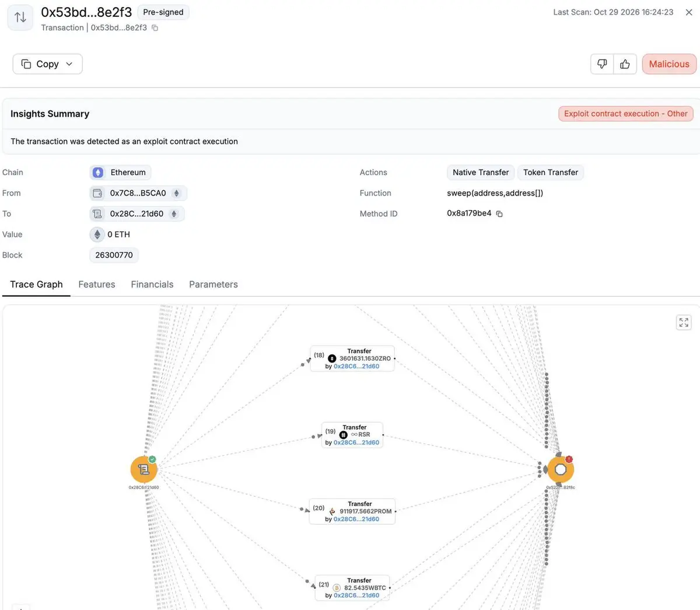The height and width of the screenshot is (610, 700).
Task: Copy the transaction hash 0x53bd...8e2f3
Action: point(155,27)
